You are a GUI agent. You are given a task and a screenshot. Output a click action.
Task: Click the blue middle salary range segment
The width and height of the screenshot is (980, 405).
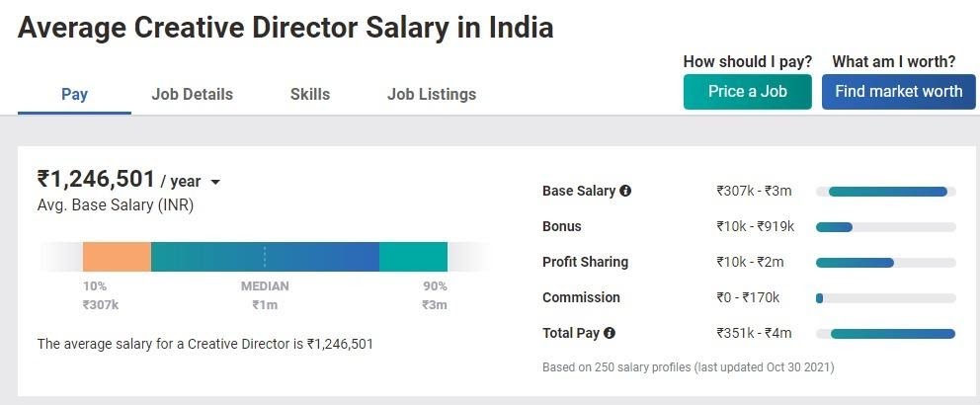pos(316,256)
